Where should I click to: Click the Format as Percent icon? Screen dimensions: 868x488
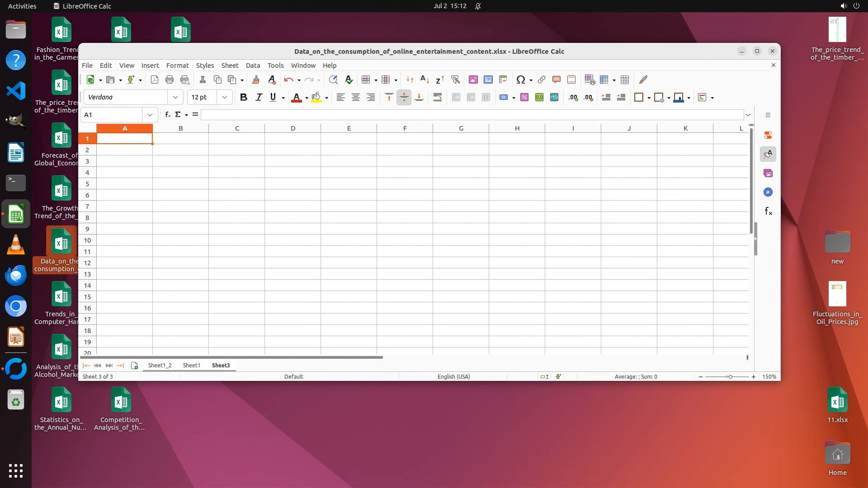pos(524,98)
